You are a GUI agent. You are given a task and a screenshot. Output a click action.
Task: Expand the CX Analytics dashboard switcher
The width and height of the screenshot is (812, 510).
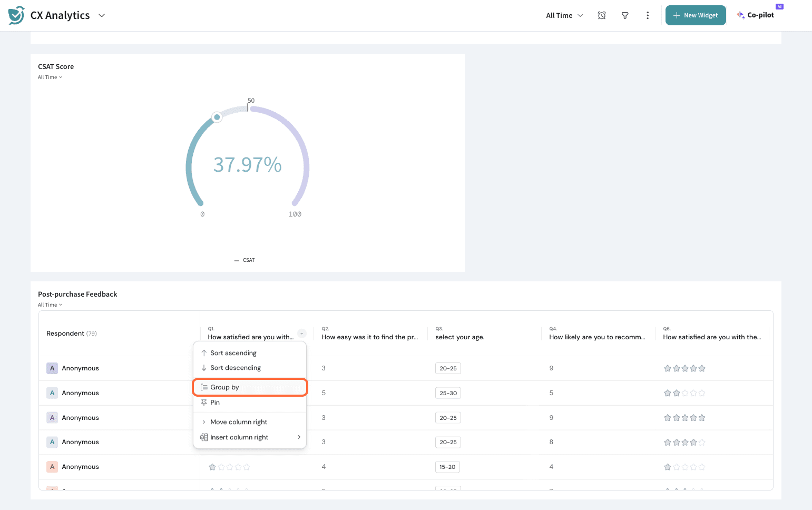tap(102, 15)
